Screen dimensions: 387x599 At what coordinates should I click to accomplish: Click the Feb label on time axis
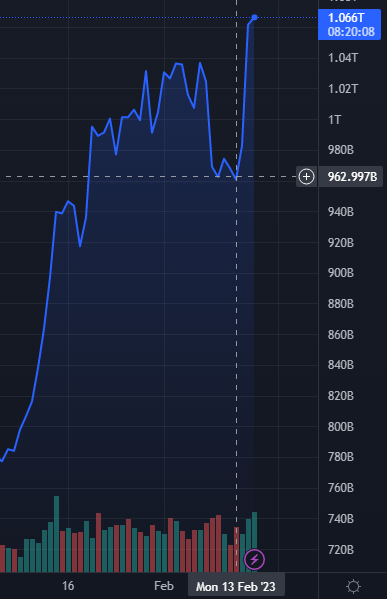click(x=164, y=586)
